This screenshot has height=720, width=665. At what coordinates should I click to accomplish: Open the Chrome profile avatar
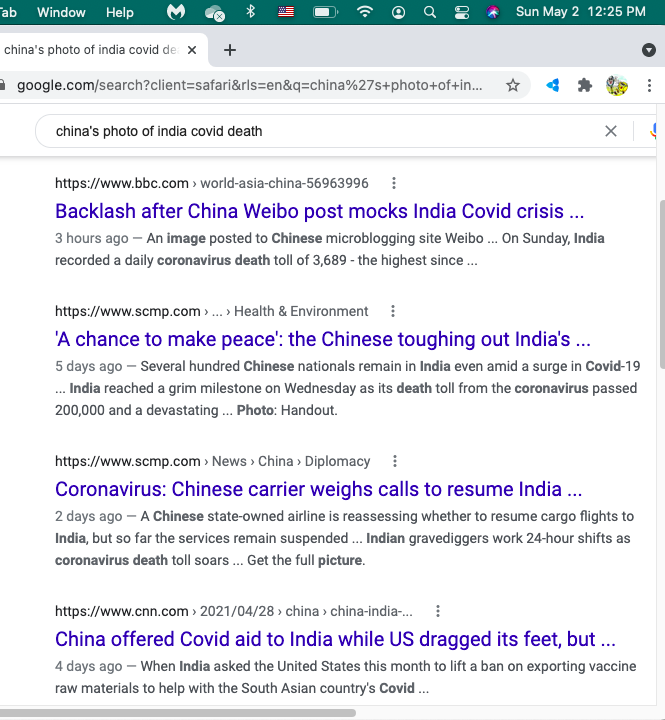point(616,85)
